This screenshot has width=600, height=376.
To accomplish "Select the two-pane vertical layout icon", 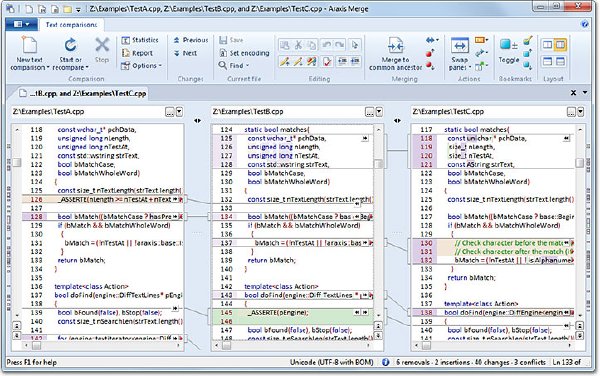I will point(548,45).
